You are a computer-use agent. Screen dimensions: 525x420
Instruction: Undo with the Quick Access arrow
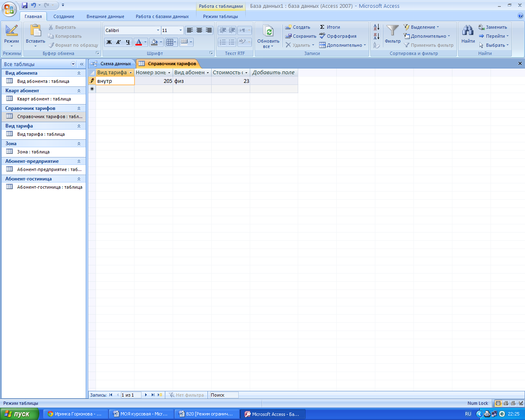pos(33,5)
